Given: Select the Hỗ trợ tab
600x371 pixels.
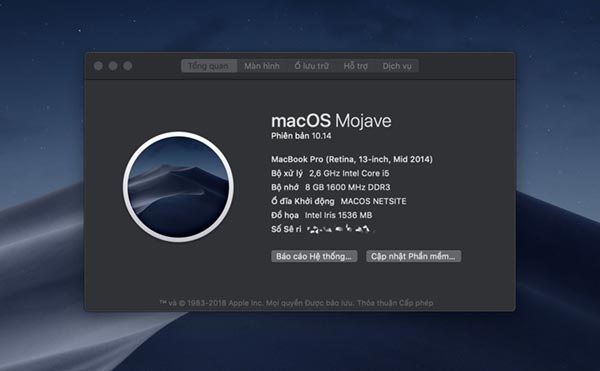Looking at the screenshot, I should click(355, 66).
